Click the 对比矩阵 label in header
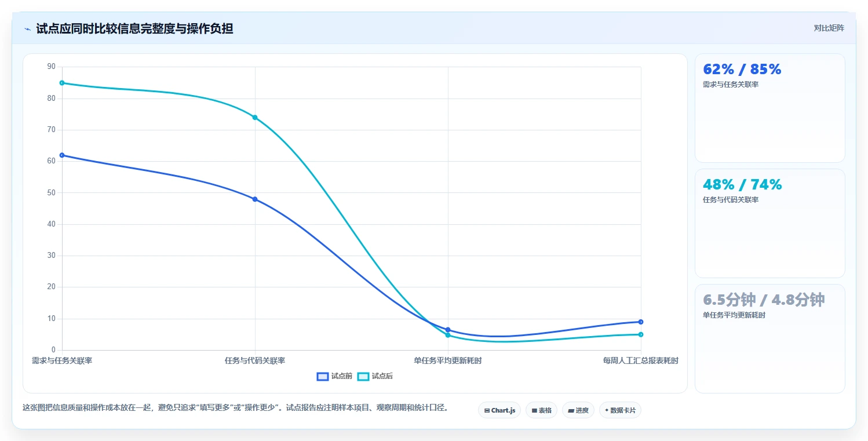The height and width of the screenshot is (441, 868). (x=829, y=28)
